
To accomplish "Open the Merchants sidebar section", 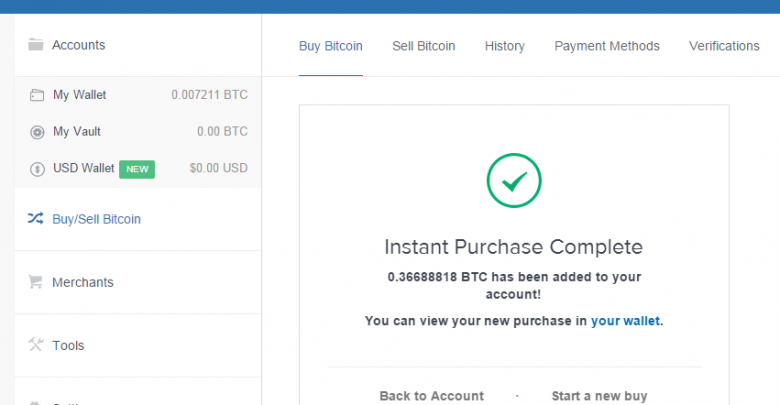I will [83, 282].
